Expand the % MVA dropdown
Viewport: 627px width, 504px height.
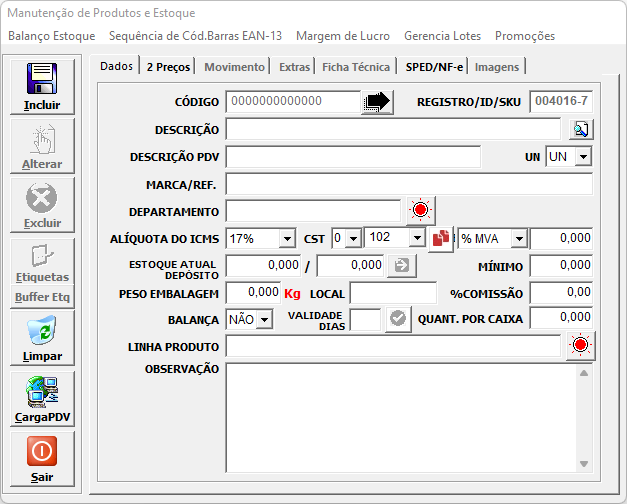[x=518, y=238]
